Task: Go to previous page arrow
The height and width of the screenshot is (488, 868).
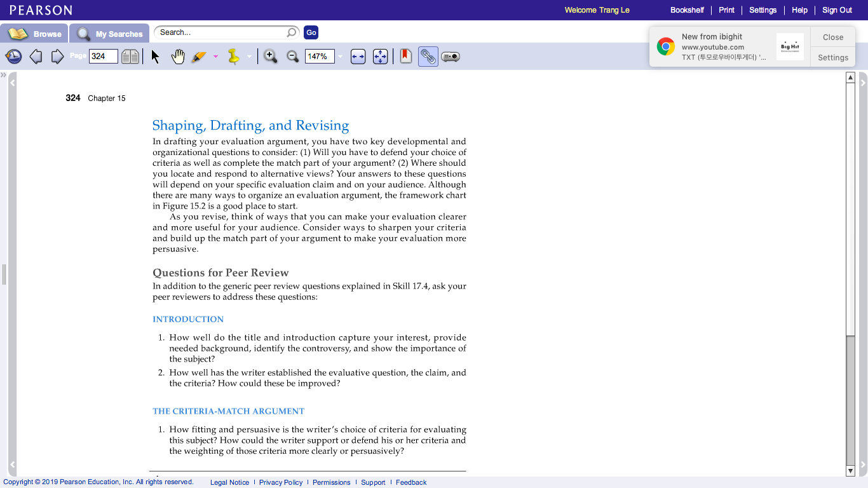Action: (36, 57)
